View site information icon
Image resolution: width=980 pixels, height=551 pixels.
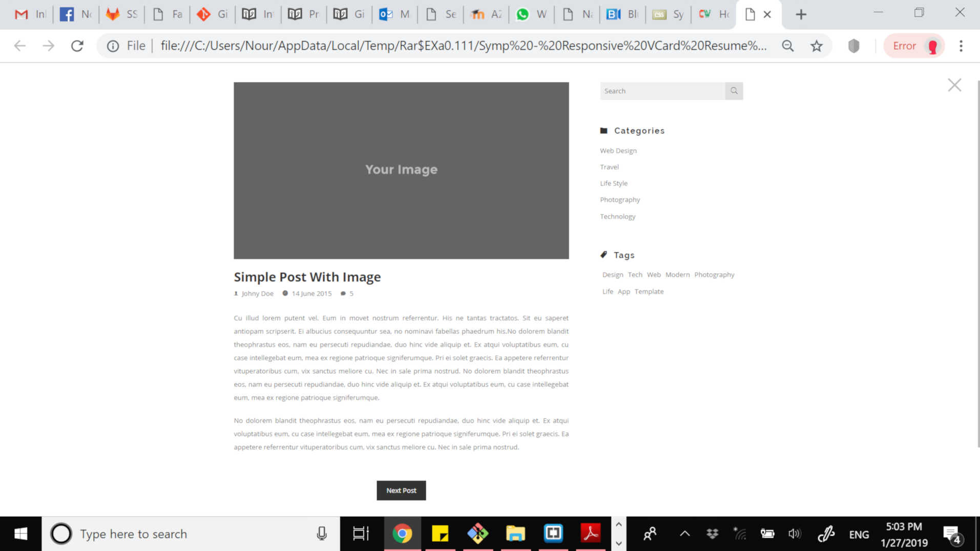[x=113, y=46]
